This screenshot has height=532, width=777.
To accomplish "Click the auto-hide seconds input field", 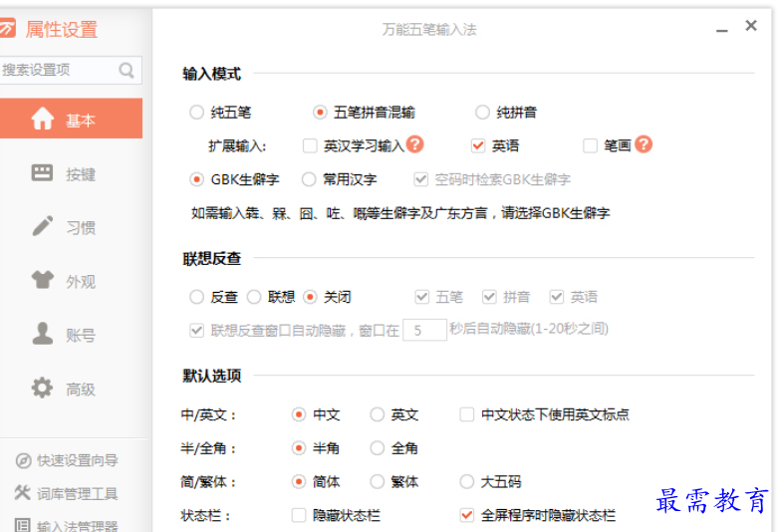I will click(424, 330).
